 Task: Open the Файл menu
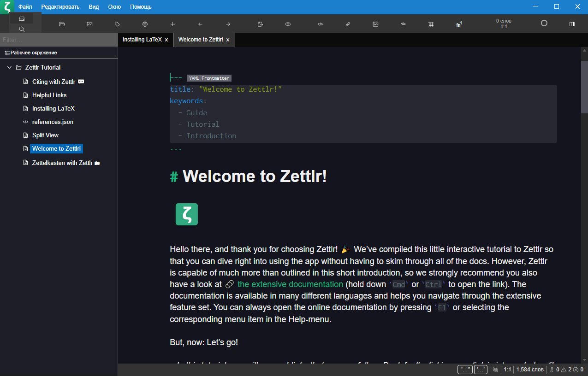[25, 7]
